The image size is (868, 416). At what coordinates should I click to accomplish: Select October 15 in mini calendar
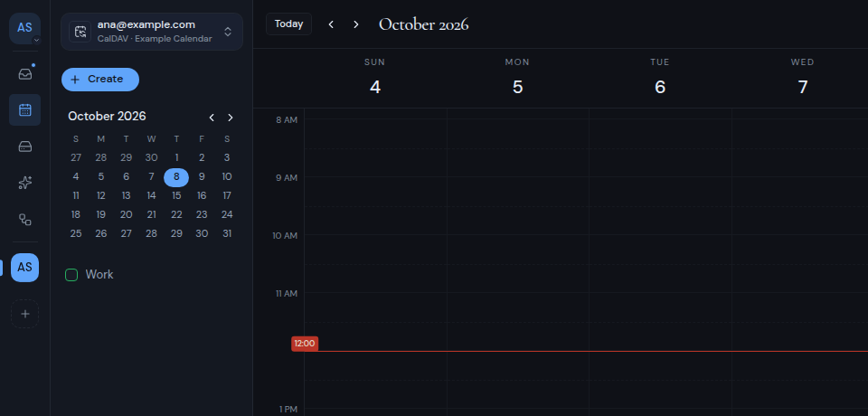176,195
